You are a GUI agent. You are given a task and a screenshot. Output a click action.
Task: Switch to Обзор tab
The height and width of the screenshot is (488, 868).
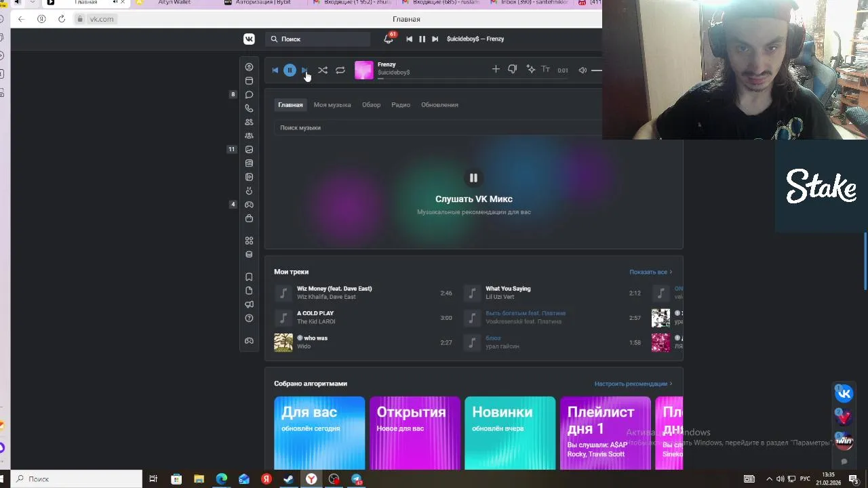371,105
